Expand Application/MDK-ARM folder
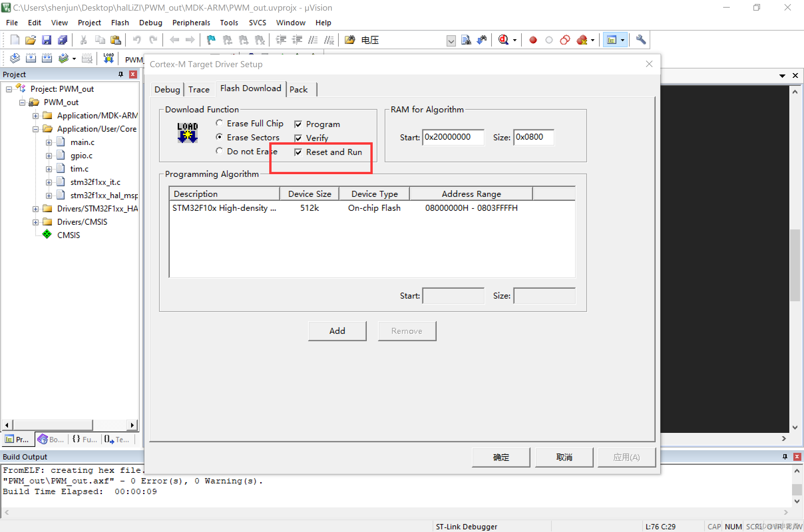 (x=36, y=116)
